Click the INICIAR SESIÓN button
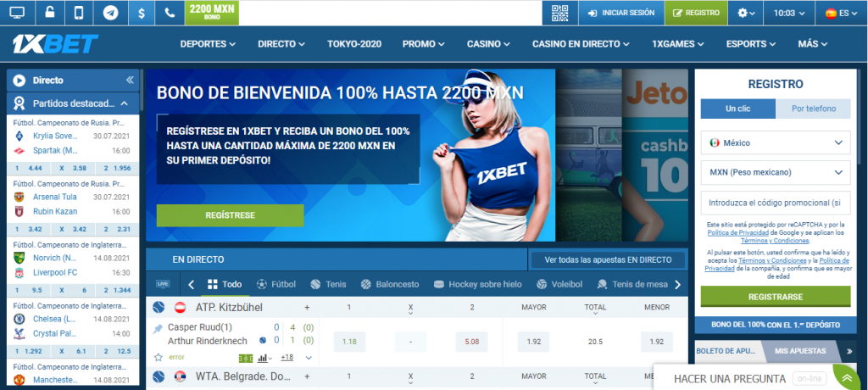The image size is (868, 390). coord(621,13)
